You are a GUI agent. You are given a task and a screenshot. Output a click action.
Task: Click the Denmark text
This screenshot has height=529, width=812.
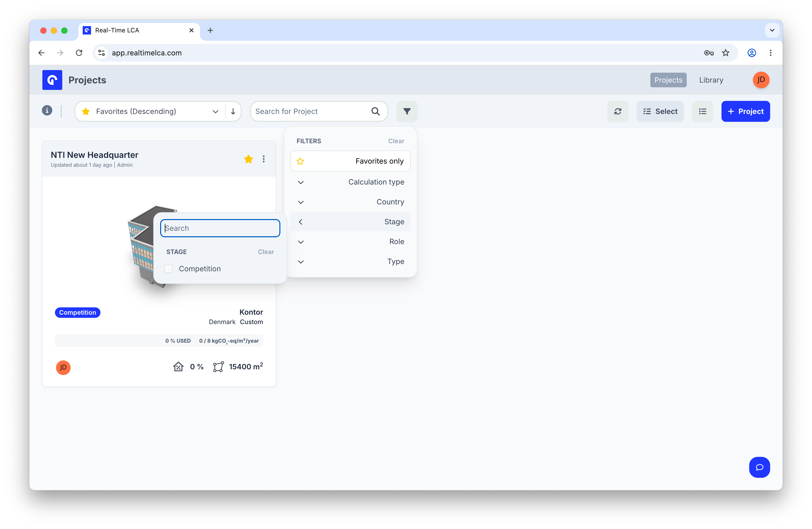(222, 322)
